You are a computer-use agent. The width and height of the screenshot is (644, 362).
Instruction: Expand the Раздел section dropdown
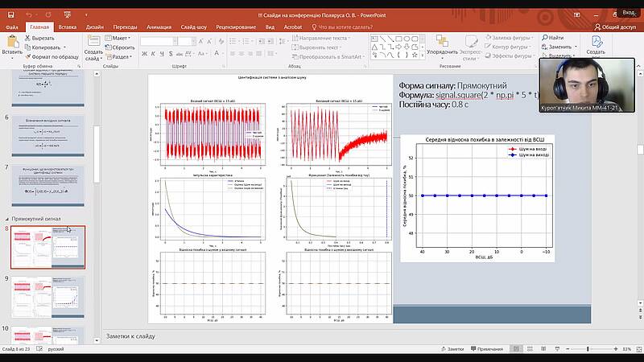tap(122, 56)
